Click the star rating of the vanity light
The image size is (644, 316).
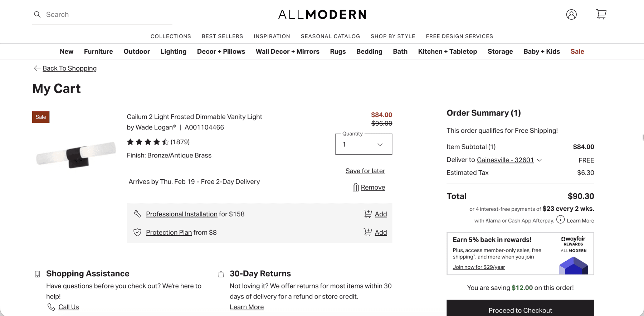148,142
